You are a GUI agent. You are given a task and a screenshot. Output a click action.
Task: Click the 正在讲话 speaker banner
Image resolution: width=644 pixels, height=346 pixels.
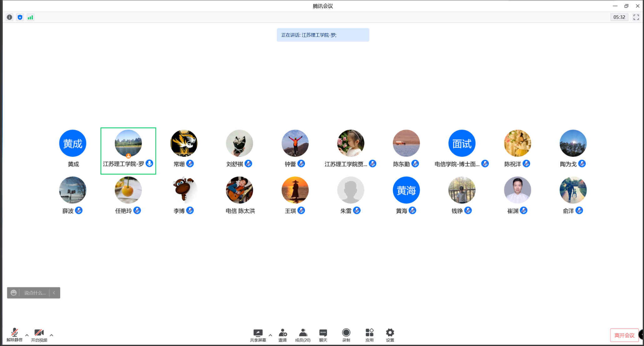click(x=323, y=35)
